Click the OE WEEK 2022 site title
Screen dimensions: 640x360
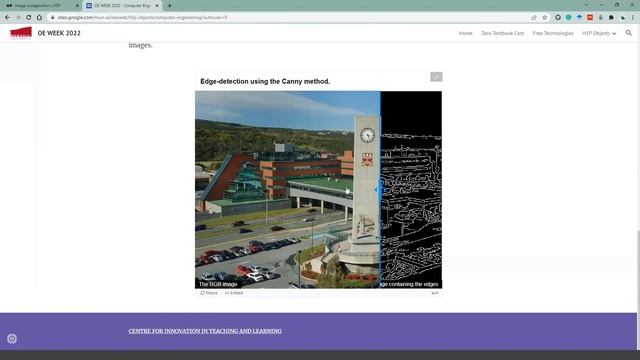(x=59, y=33)
